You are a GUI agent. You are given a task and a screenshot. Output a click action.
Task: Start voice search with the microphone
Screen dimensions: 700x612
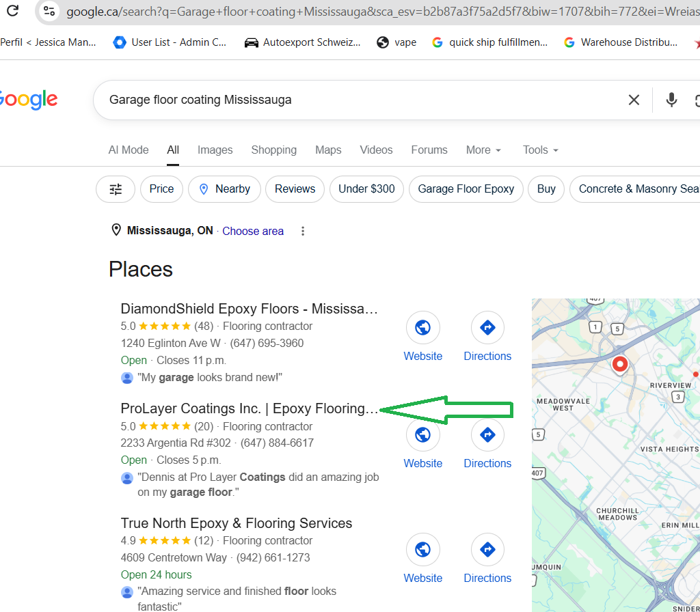tap(671, 100)
